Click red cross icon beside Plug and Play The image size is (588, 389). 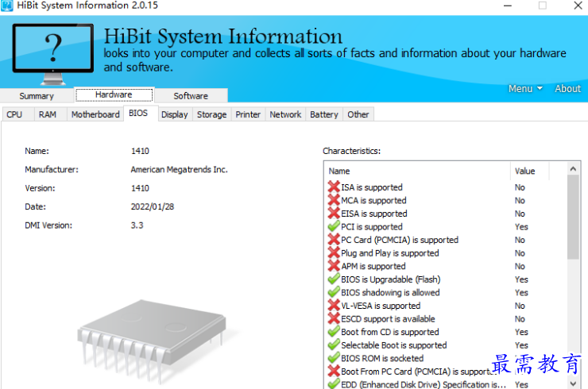click(x=334, y=252)
